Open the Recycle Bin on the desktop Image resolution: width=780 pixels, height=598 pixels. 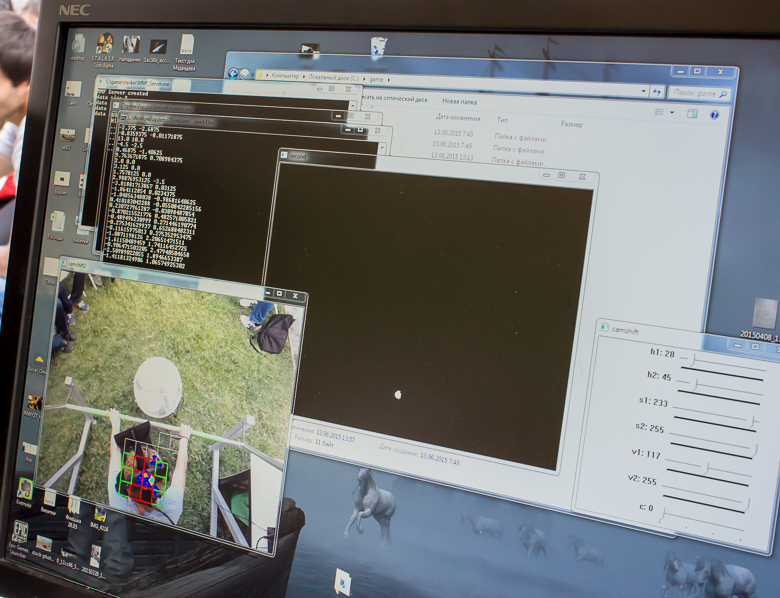point(379,46)
